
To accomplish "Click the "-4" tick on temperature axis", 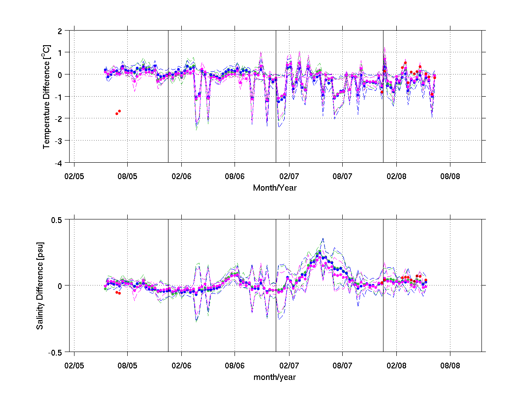I will (x=58, y=163).
